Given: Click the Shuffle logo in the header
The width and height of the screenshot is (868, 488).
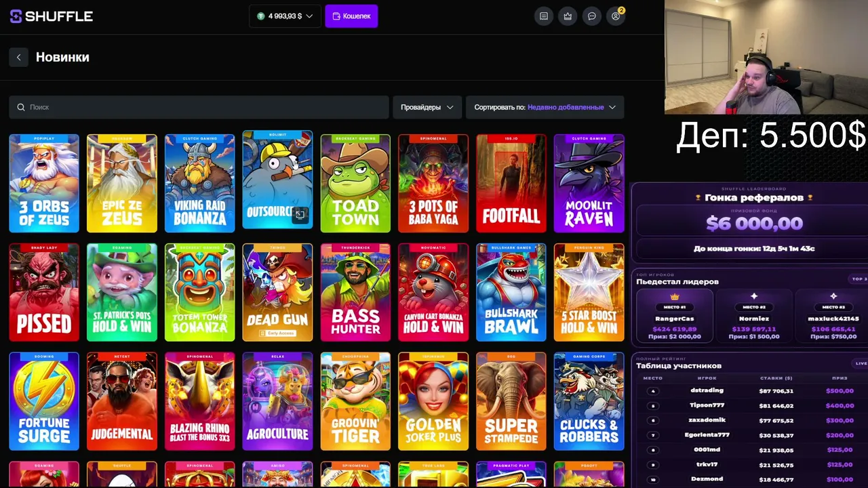Looking at the screenshot, I should pyautogui.click(x=51, y=16).
